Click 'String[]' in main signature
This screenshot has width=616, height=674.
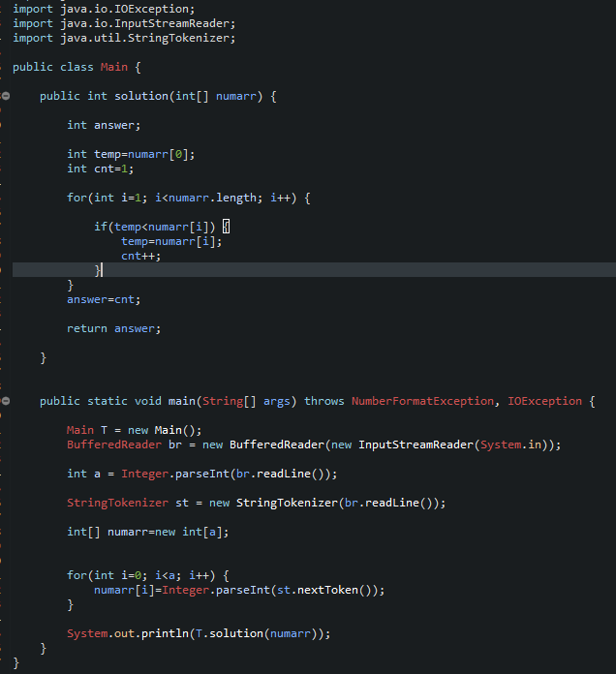230,402
